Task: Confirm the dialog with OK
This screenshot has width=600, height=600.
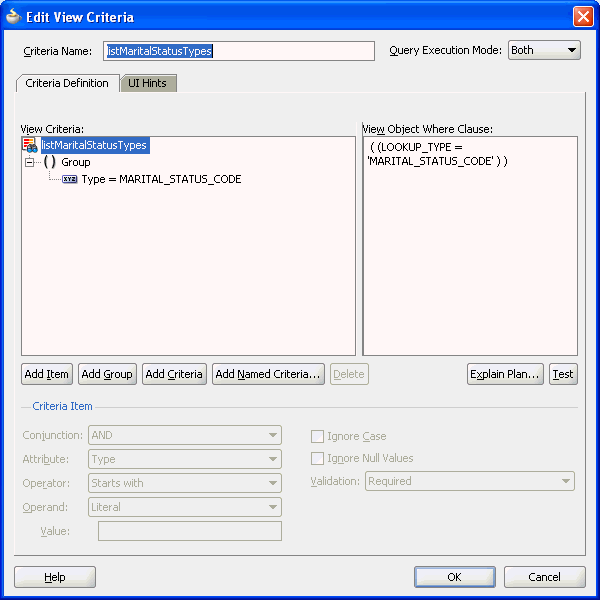Action: click(455, 577)
